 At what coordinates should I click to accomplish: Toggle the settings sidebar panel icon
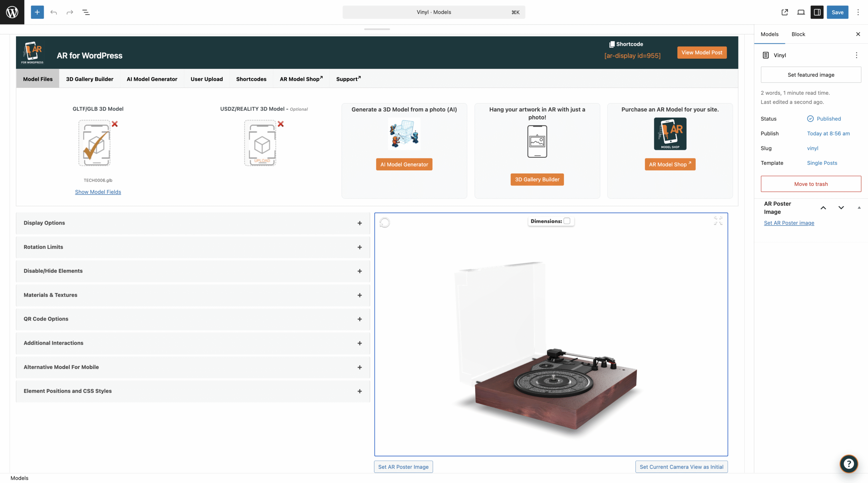(817, 12)
